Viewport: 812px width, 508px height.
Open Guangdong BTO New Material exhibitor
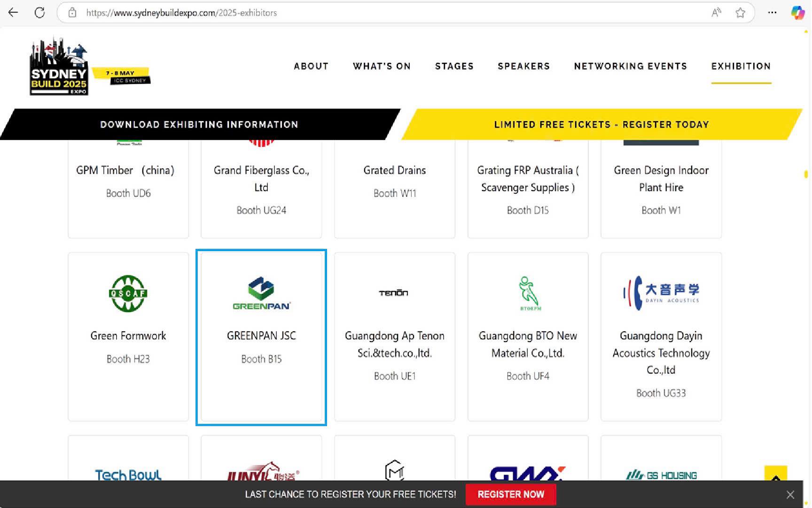point(528,344)
